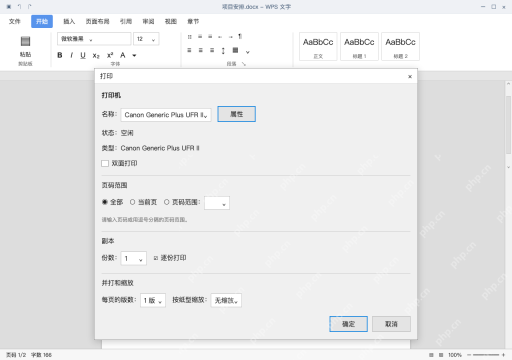The width and height of the screenshot is (512, 360).
Task: Show paragraph marks with the ¶ icon
Action: (240, 36)
